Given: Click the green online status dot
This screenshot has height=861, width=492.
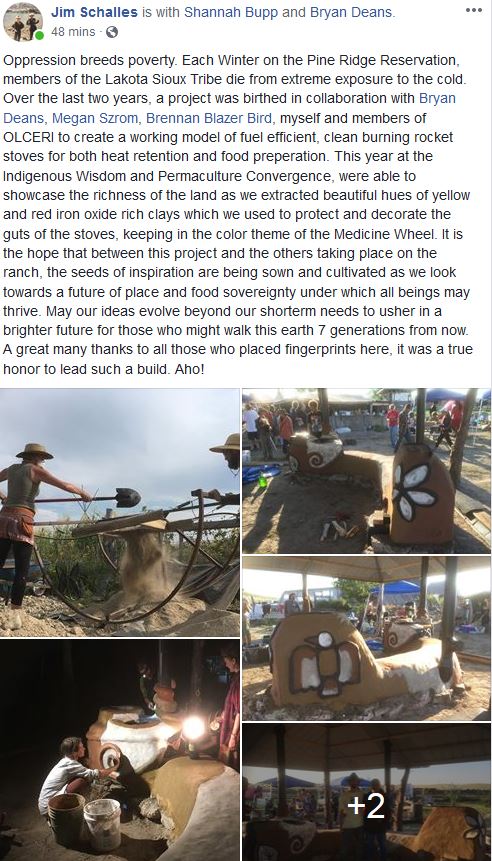Looking at the screenshot, I should point(39,36).
